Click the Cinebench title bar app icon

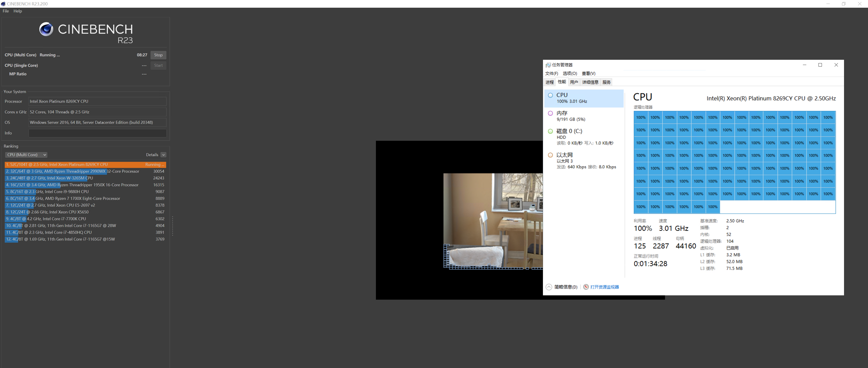[x=3, y=4]
